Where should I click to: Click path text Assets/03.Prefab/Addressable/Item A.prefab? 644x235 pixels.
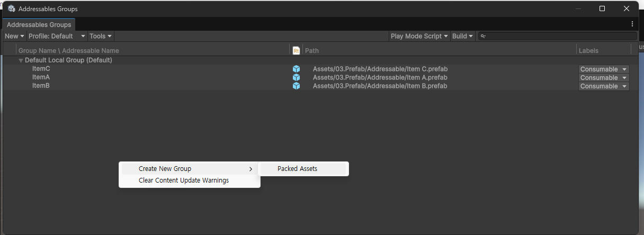tap(380, 77)
